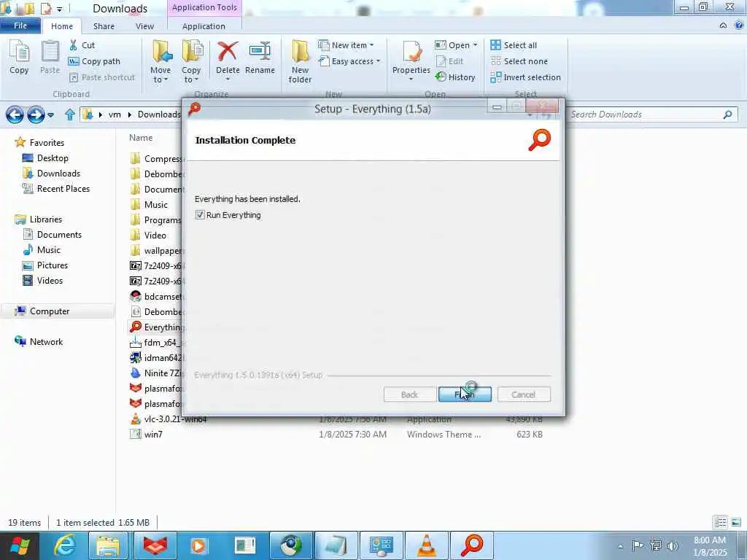Click the VLC cone taskbar icon
Screen dimensions: 747x560
coord(426,545)
